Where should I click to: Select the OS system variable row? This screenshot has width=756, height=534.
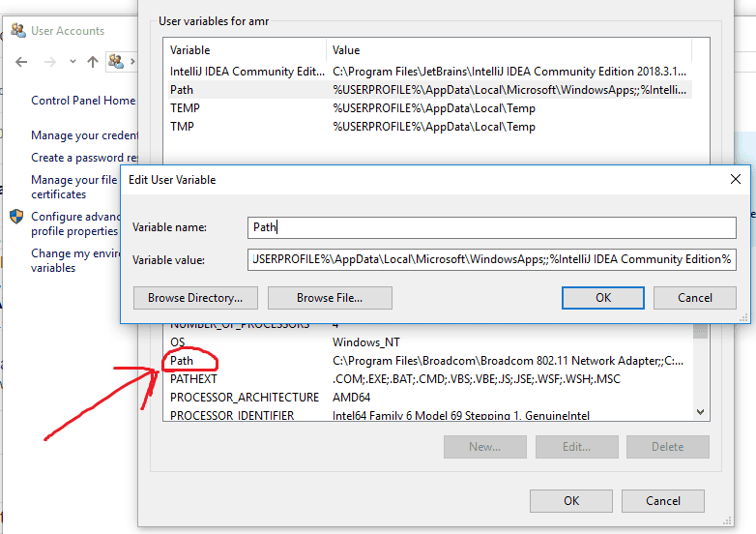[430, 342]
